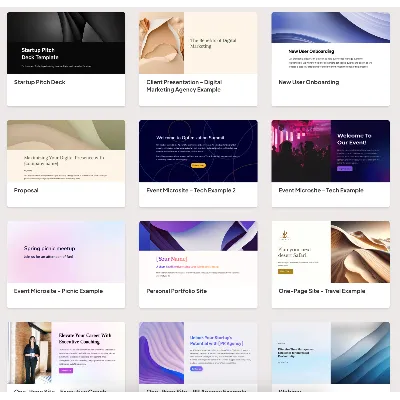Click the 'New User Onboarding' card title

[309, 82]
